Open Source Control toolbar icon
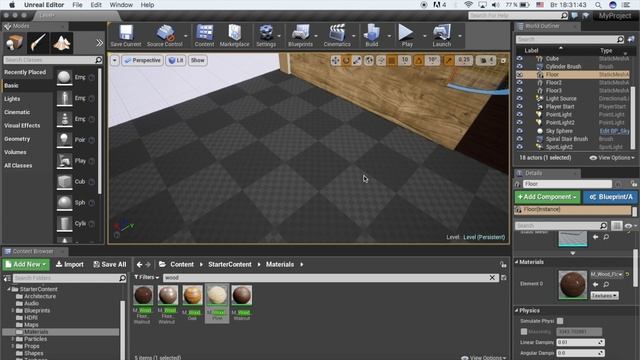 click(x=165, y=36)
